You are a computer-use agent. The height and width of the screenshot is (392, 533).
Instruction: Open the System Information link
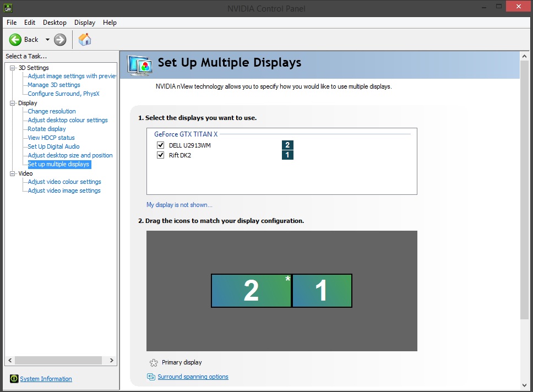[x=46, y=379]
